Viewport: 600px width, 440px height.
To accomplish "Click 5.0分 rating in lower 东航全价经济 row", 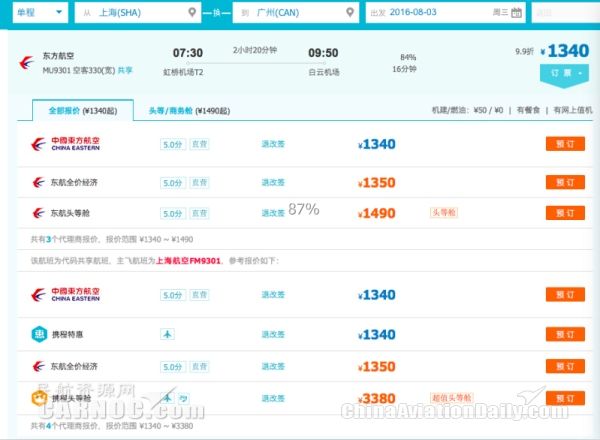I will (173, 367).
